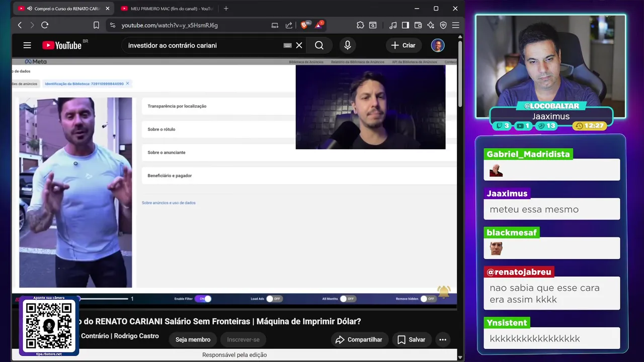Click the YouTube search magnifier button

tap(319, 45)
